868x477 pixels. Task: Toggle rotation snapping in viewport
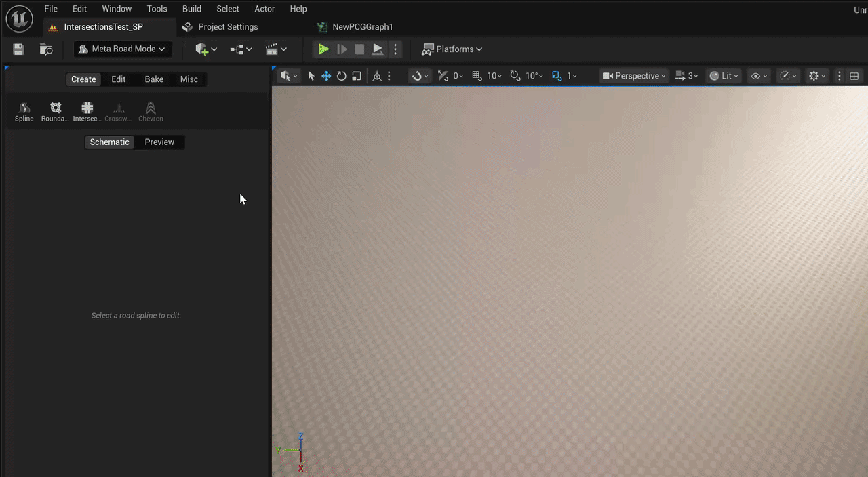[x=515, y=76]
